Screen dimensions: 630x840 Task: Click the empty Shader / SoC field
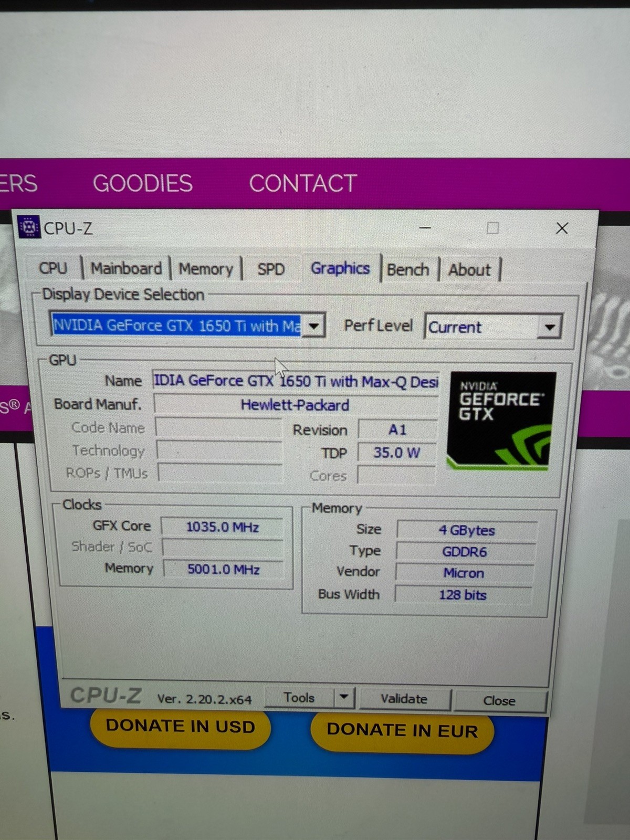223,548
